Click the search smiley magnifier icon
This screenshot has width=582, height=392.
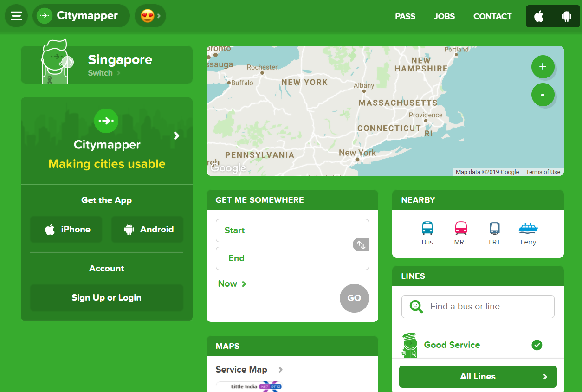pos(416,307)
